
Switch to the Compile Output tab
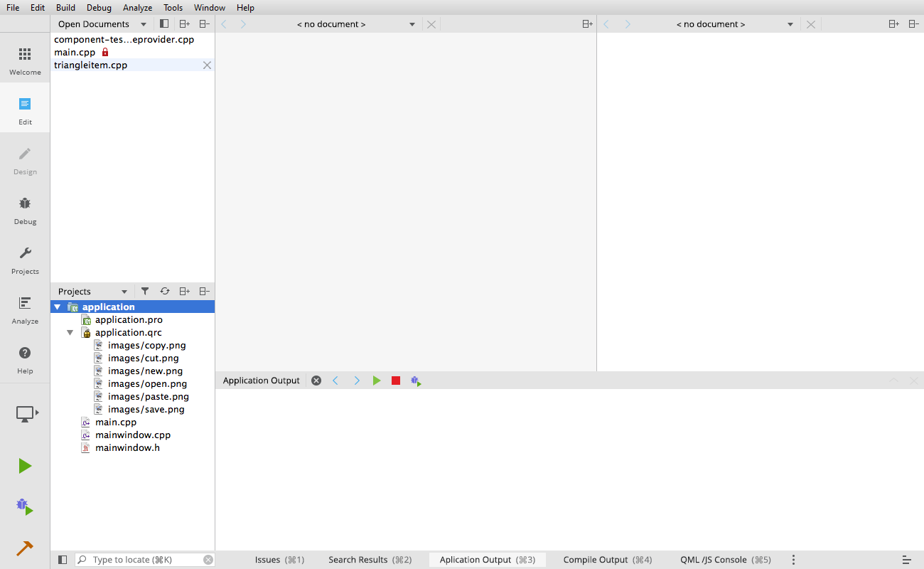[607, 560]
